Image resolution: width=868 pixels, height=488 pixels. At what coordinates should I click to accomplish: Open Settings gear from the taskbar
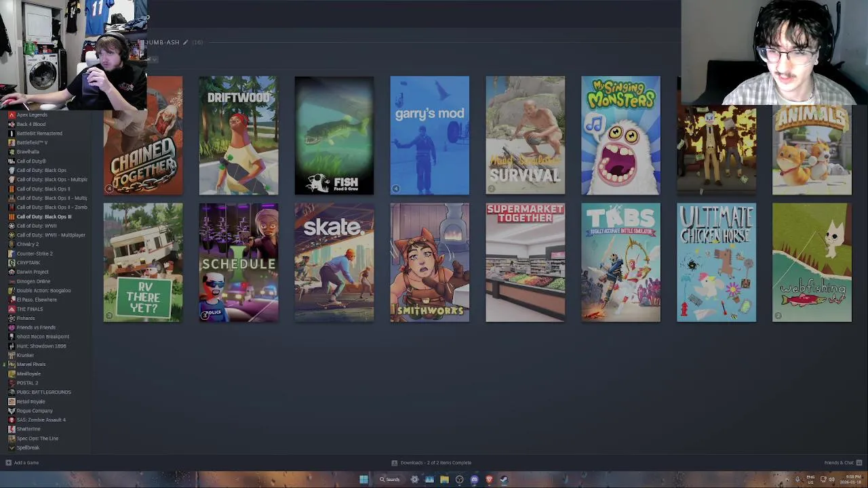pyautogui.click(x=414, y=479)
